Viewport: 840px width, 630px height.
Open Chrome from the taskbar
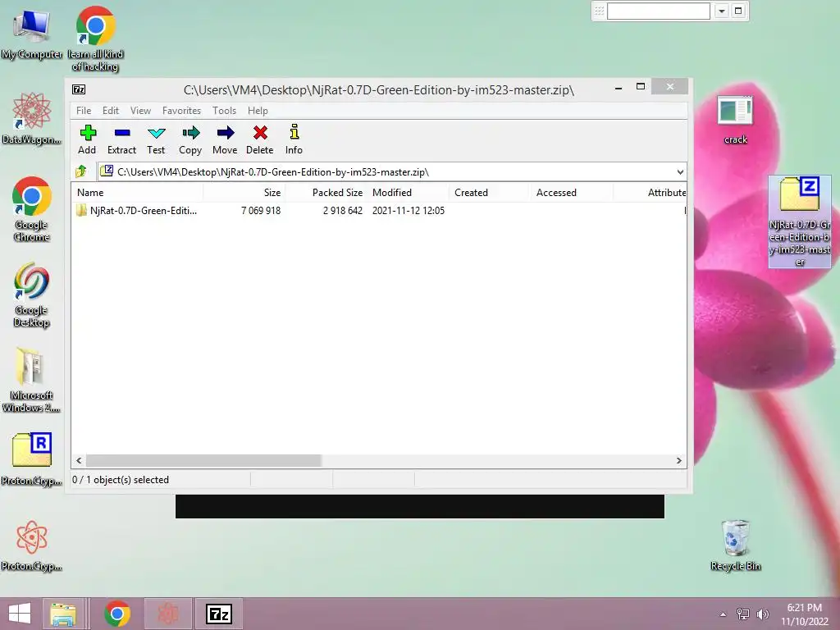coord(117,614)
